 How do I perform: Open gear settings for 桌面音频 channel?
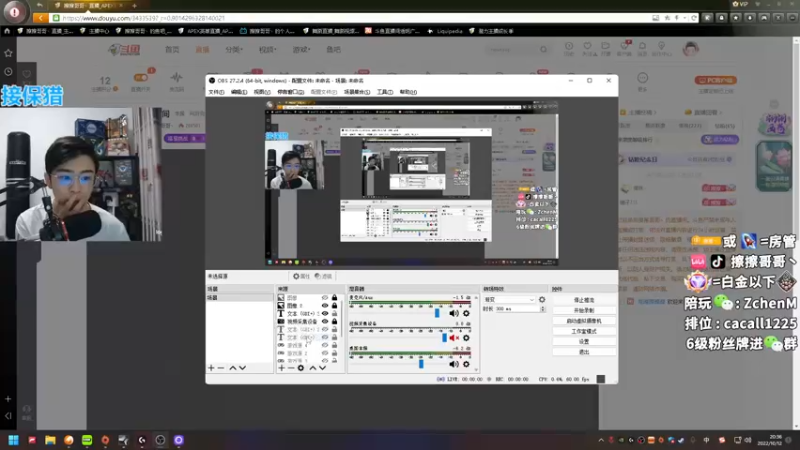click(x=466, y=364)
